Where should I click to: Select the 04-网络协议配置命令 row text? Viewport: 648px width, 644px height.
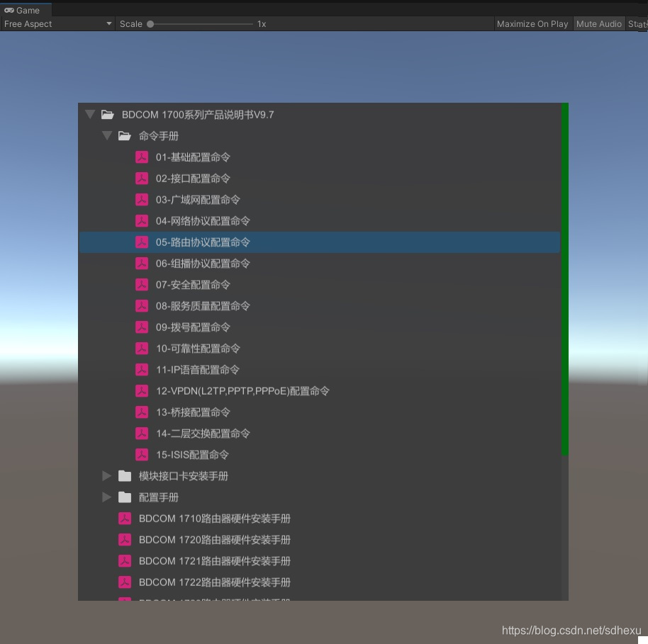coord(203,221)
